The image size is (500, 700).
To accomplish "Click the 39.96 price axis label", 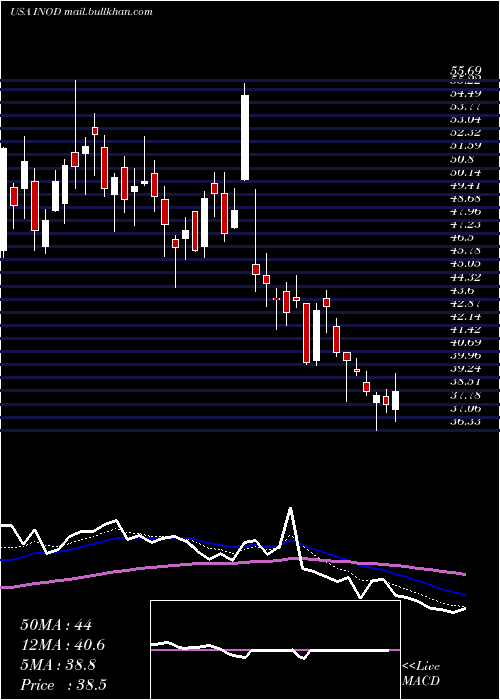I will [x=465, y=355].
